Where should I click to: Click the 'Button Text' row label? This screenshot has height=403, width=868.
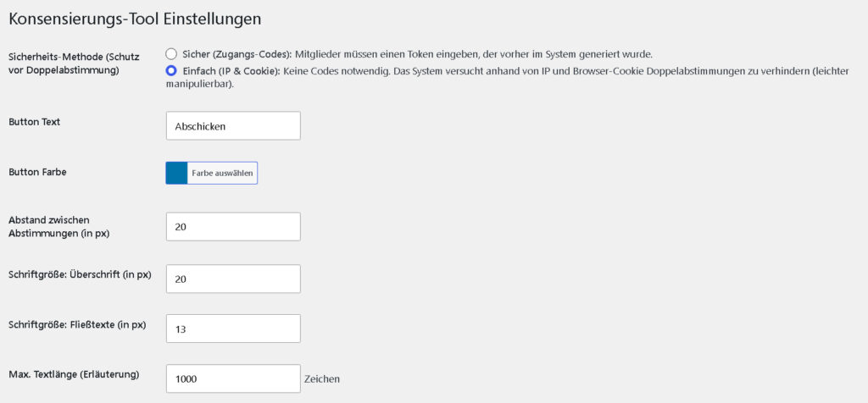(x=34, y=122)
